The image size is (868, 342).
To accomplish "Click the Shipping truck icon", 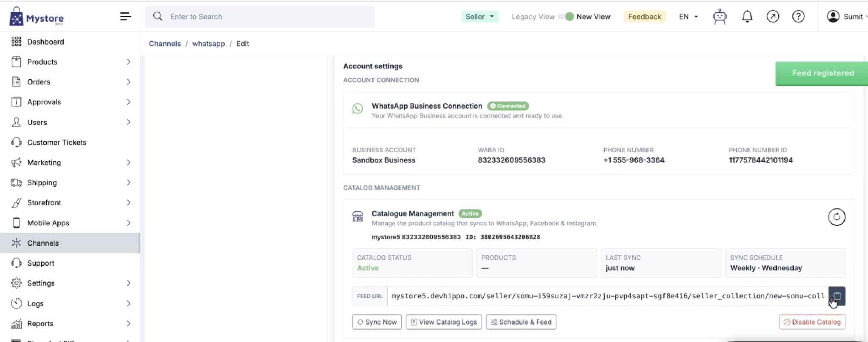I will pos(16,182).
